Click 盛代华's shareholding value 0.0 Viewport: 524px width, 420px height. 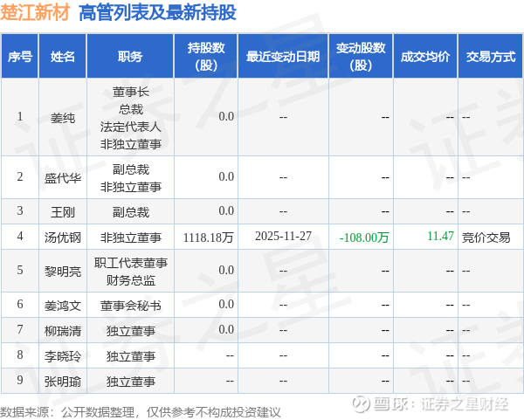pyautogui.click(x=226, y=176)
